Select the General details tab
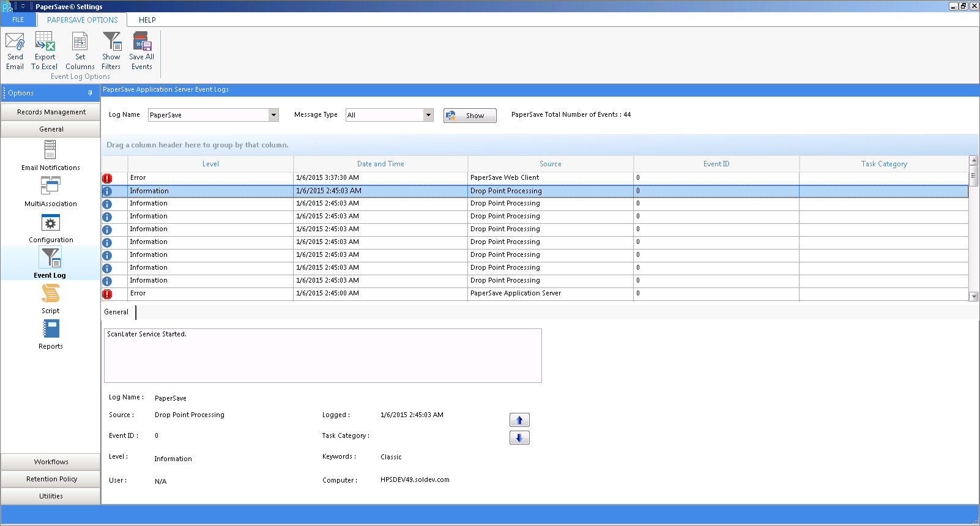The height and width of the screenshot is (526, 980). point(117,312)
